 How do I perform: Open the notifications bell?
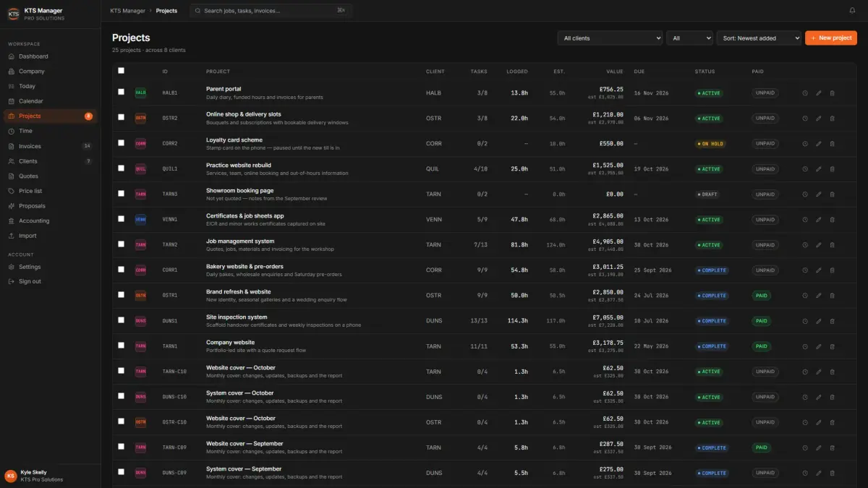coord(852,11)
